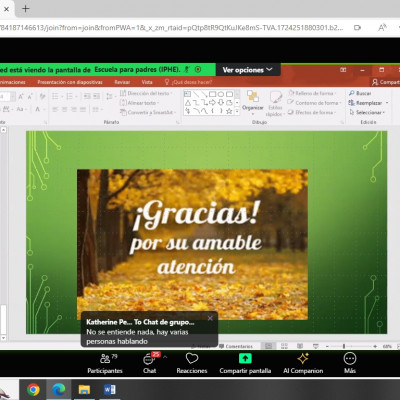Switch to the Revisar ribbon tab
400x400 pixels.
tap(122, 82)
